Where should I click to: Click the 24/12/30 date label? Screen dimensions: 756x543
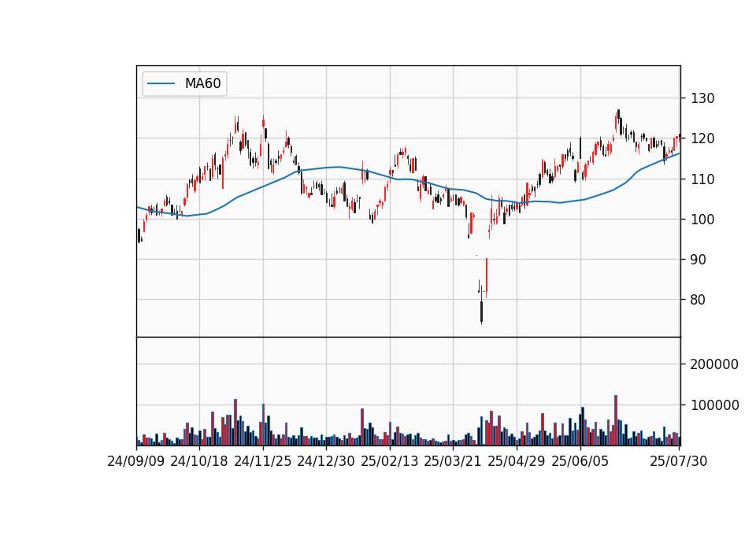coord(326,461)
